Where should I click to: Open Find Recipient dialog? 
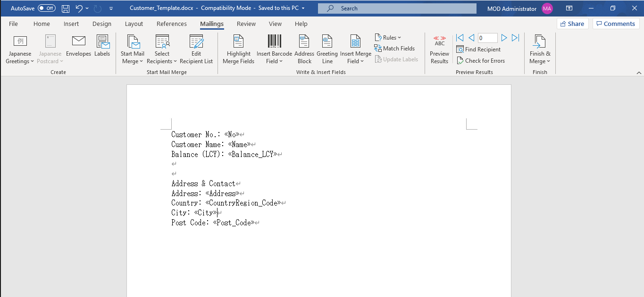478,49
